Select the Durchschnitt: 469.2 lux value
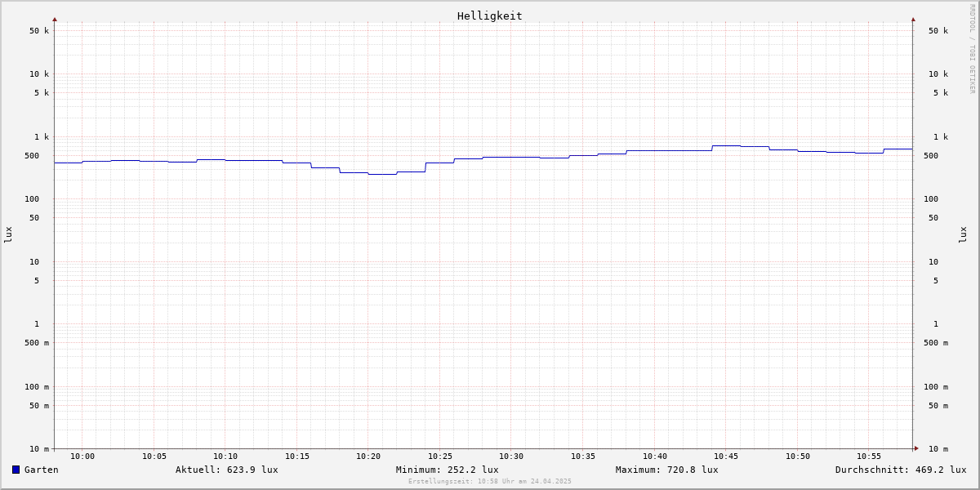Image resolution: width=980 pixels, height=490 pixels. (901, 470)
